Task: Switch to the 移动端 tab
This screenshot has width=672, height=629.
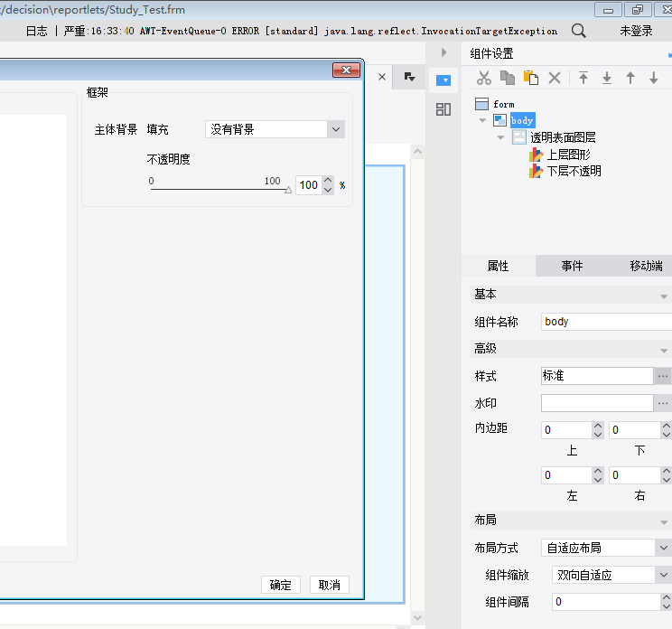Action: pyautogui.click(x=646, y=266)
